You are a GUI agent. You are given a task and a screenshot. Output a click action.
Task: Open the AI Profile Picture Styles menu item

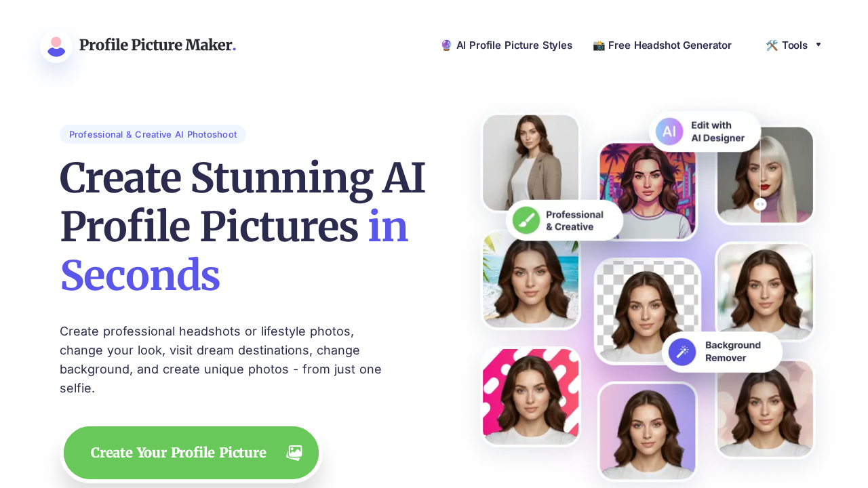tap(507, 45)
